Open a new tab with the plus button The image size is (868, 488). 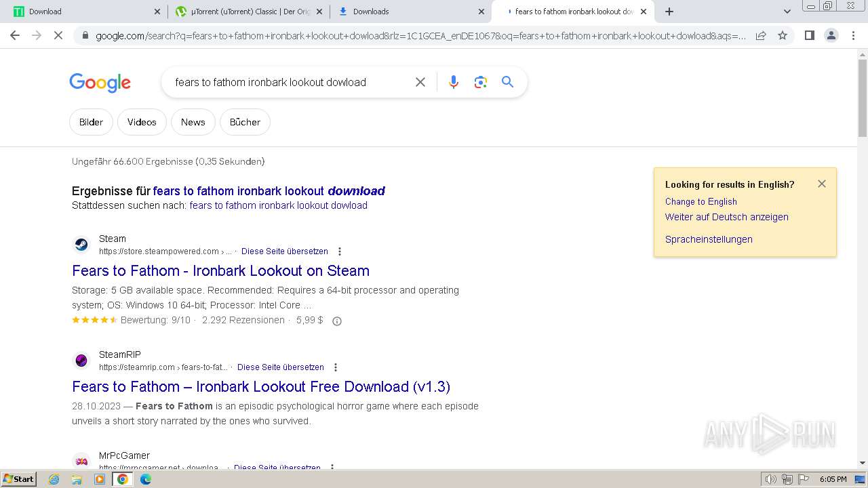669,12
